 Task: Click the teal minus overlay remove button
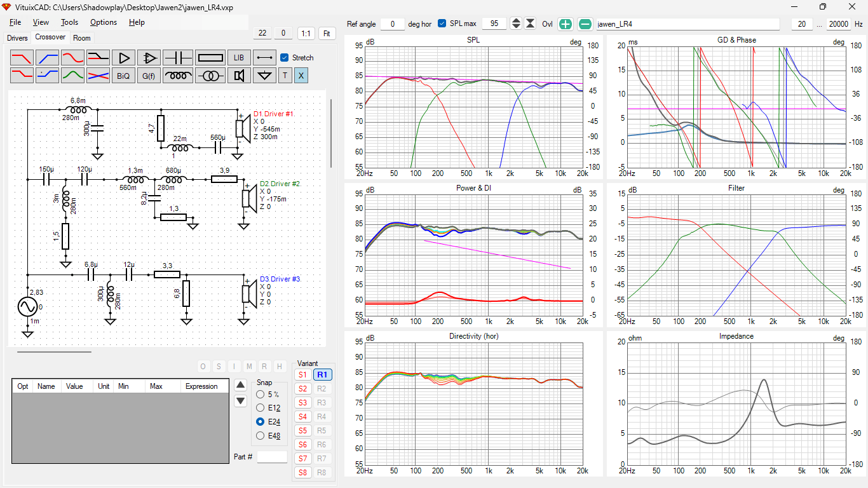click(x=585, y=24)
